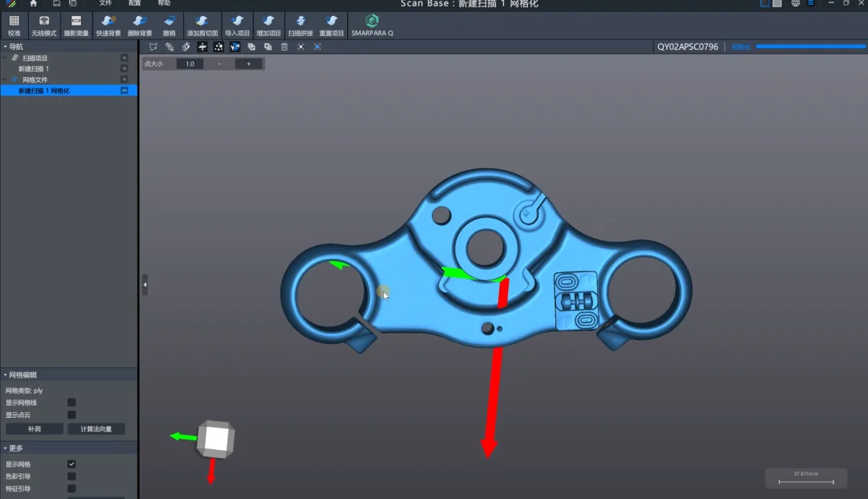Click the 补洞 fill holes button
Image resolution: width=868 pixels, height=499 pixels.
pyautogui.click(x=35, y=429)
